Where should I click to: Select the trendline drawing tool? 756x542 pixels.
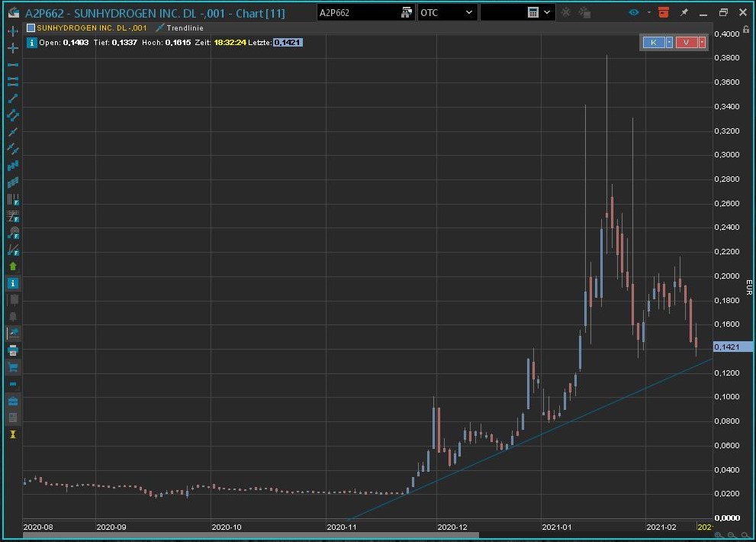coord(12,98)
